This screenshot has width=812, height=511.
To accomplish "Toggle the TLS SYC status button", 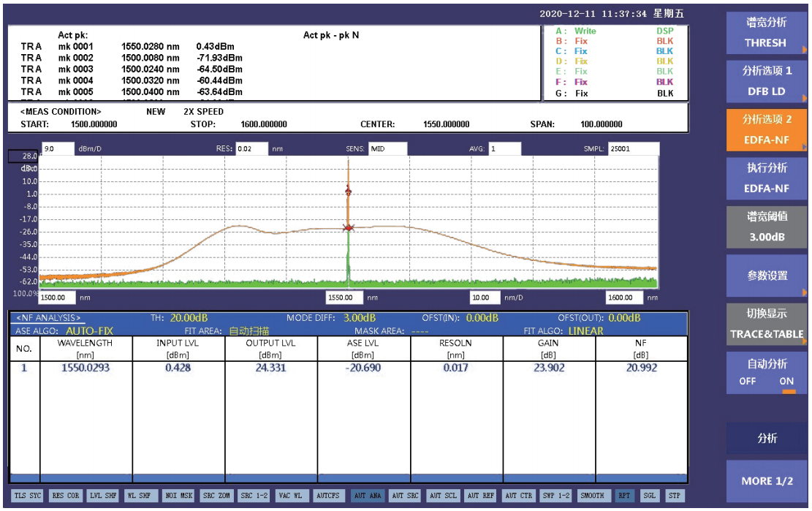I will pos(28,496).
